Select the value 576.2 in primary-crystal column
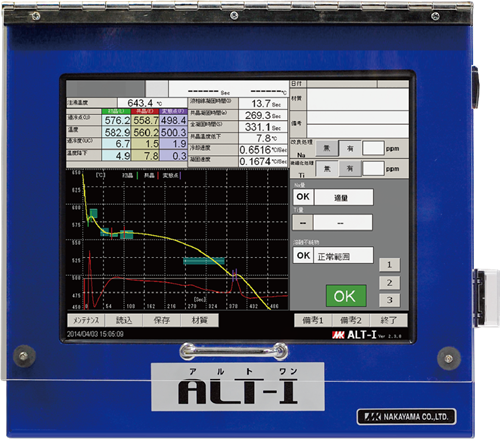The width and height of the screenshot is (500, 439). 116,120
